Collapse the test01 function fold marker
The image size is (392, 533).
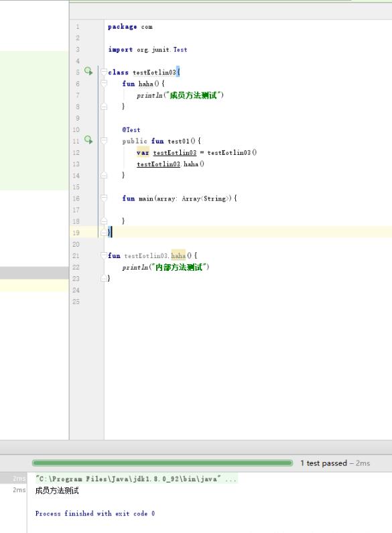(104, 141)
